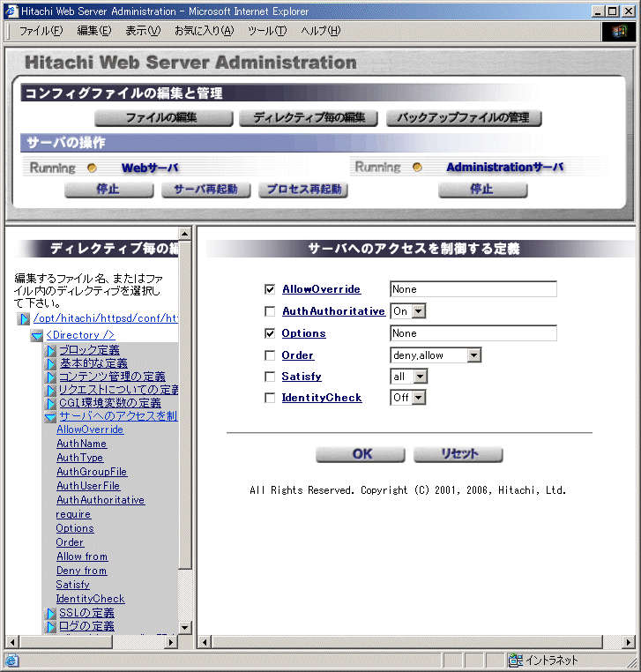Open the 編集(E) menu
Viewport: 641px width, 672px height.
tap(93, 31)
